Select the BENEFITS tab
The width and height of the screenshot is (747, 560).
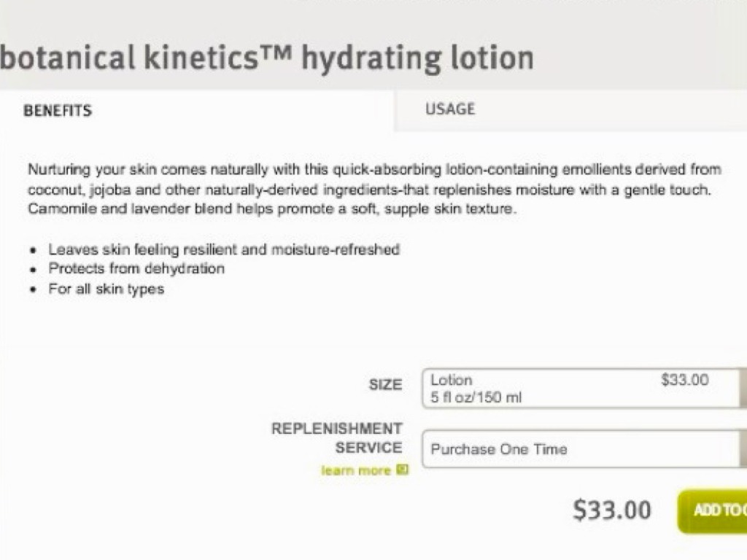click(x=58, y=111)
